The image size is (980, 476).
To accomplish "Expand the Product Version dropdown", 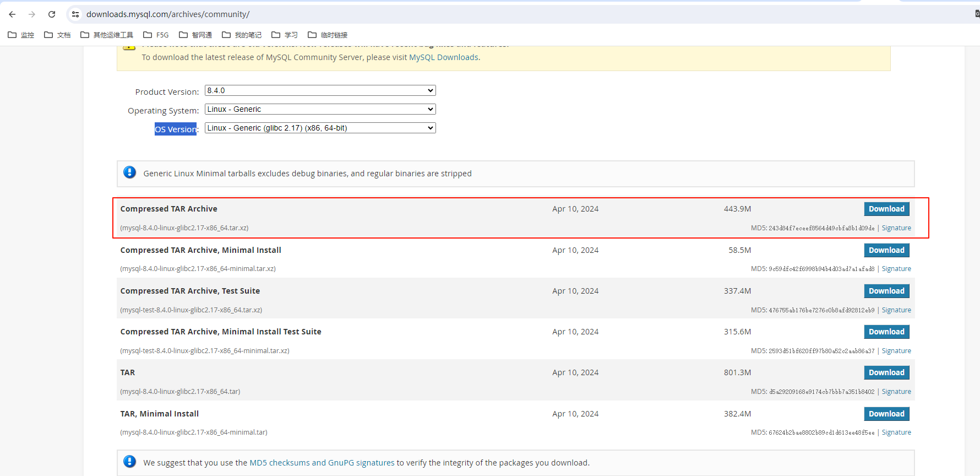I will tap(320, 90).
